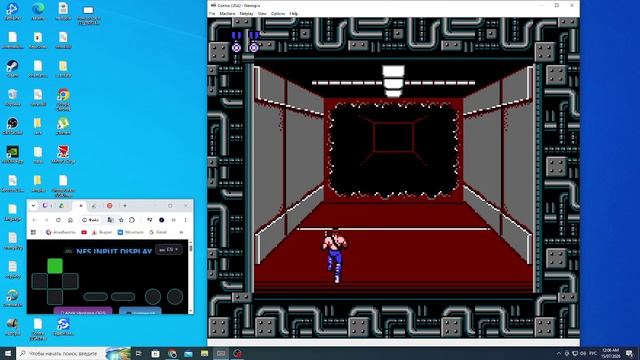The height and width of the screenshot is (360, 640).
Task: Click the blue button below the controller
Action: coord(140,311)
